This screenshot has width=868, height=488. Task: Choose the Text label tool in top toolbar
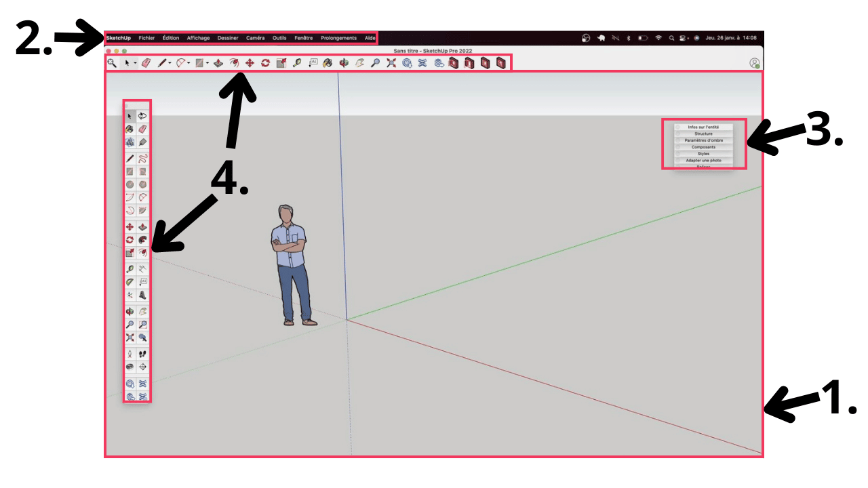pyautogui.click(x=313, y=63)
